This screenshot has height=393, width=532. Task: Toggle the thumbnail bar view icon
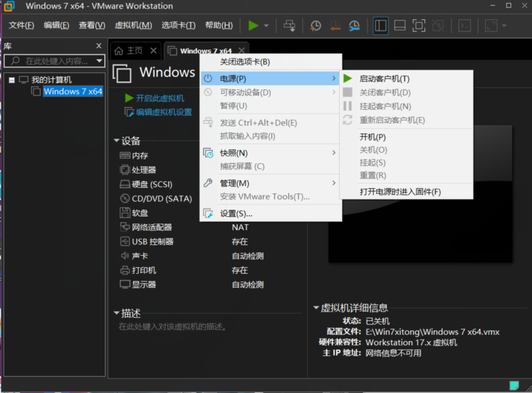[x=399, y=25]
